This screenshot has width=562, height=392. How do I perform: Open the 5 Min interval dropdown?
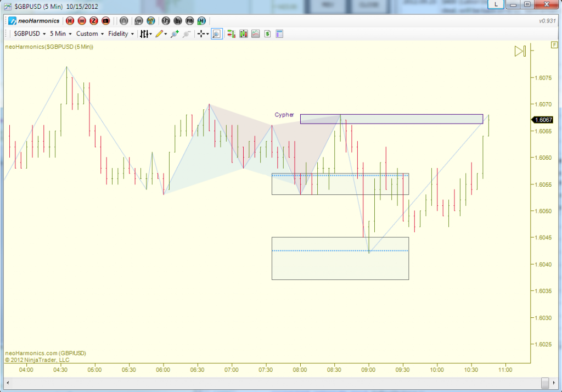pyautogui.click(x=59, y=34)
